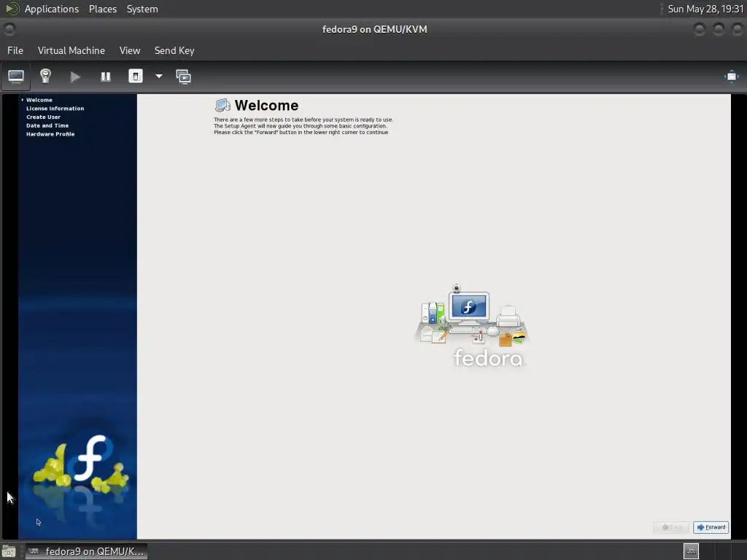Screen dimensions: 747x560
Task: Click the fedora9 on QEMU/KVM taskbar button
Action: pyautogui.click(x=86, y=551)
